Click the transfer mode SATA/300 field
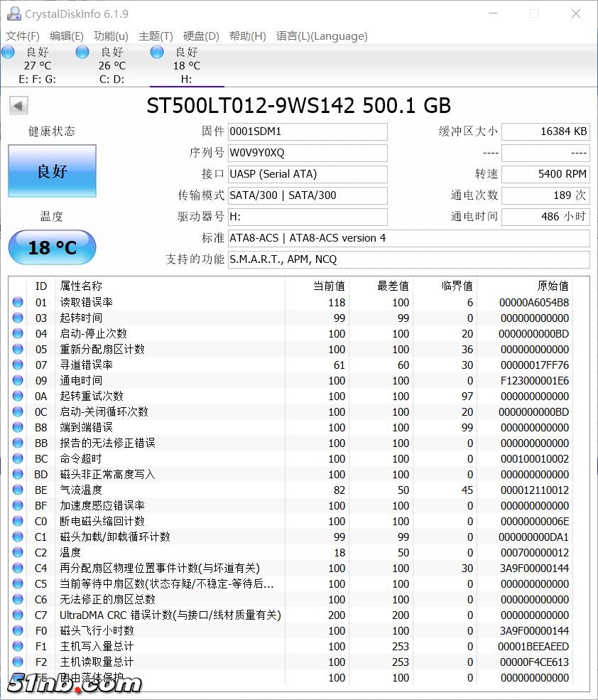 click(308, 195)
